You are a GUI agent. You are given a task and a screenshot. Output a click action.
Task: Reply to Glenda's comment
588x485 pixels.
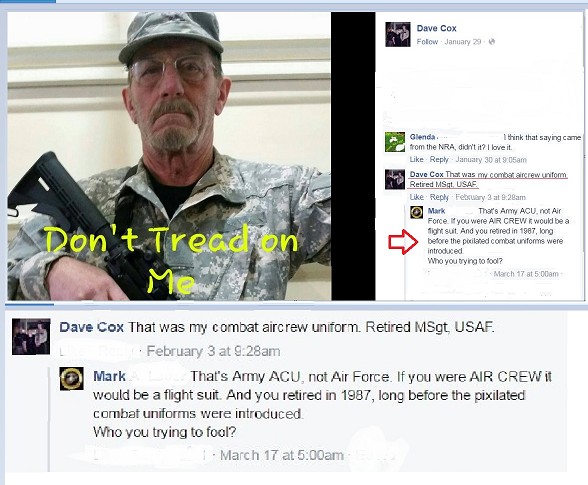pyautogui.click(x=439, y=159)
